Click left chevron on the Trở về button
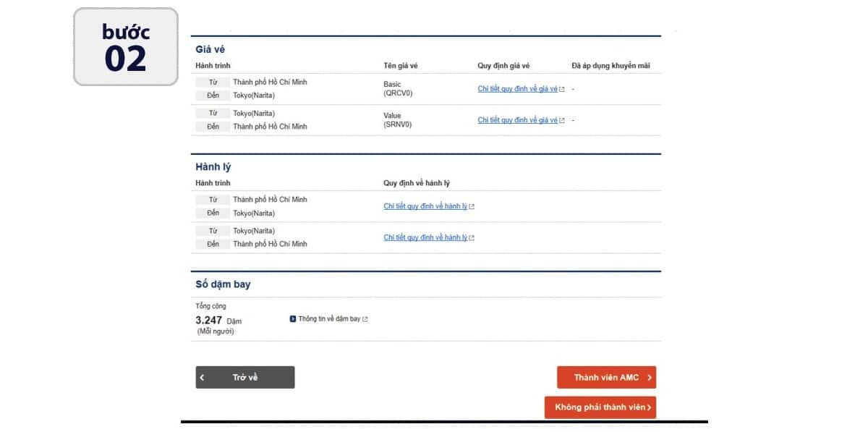Viewport: 868px width, 432px height. [x=202, y=378]
